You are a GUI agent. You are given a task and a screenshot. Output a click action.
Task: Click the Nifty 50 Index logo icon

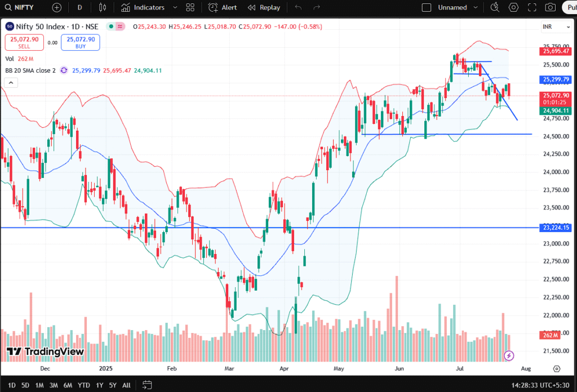coord(10,26)
